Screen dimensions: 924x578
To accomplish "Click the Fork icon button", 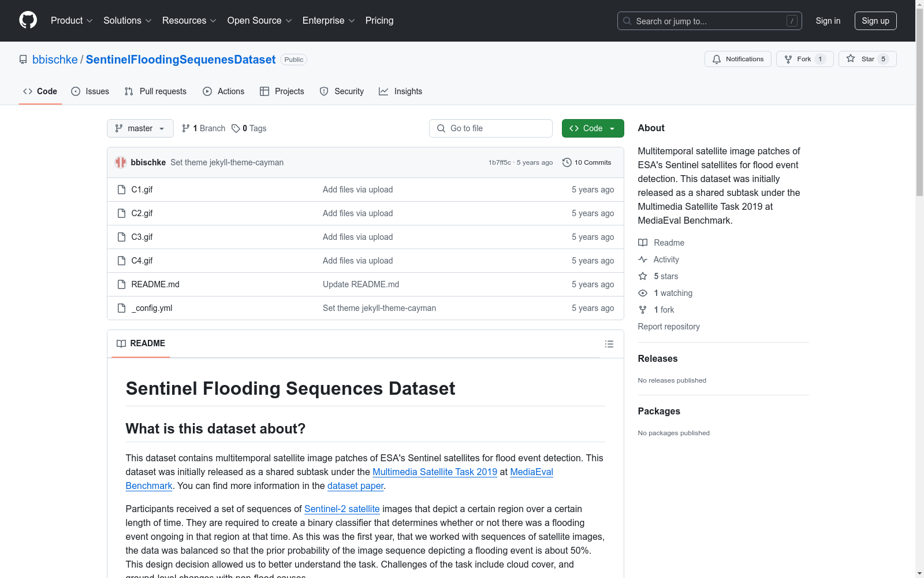I will click(x=788, y=59).
